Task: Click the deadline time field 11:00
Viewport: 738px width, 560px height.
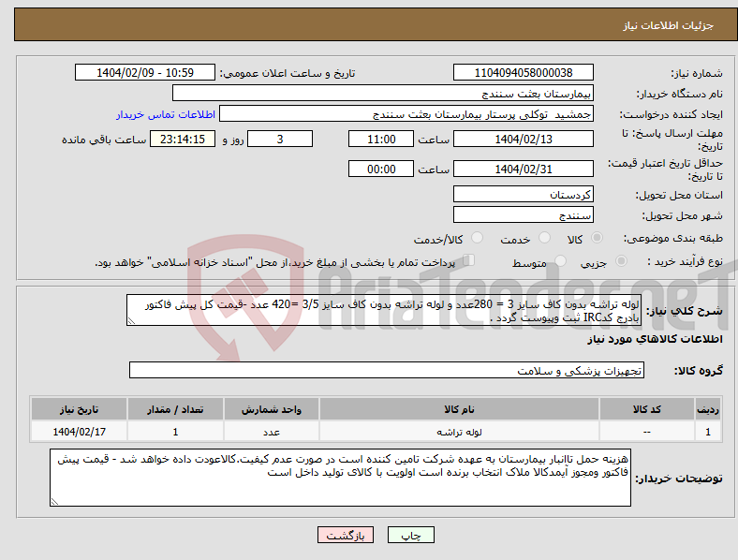Action: pyautogui.click(x=381, y=140)
